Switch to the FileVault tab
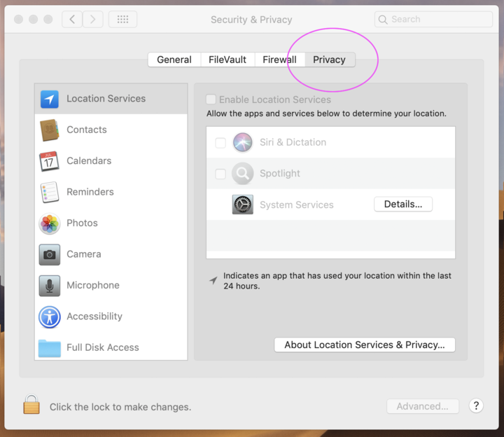The height and width of the screenshot is (437, 504). click(227, 60)
